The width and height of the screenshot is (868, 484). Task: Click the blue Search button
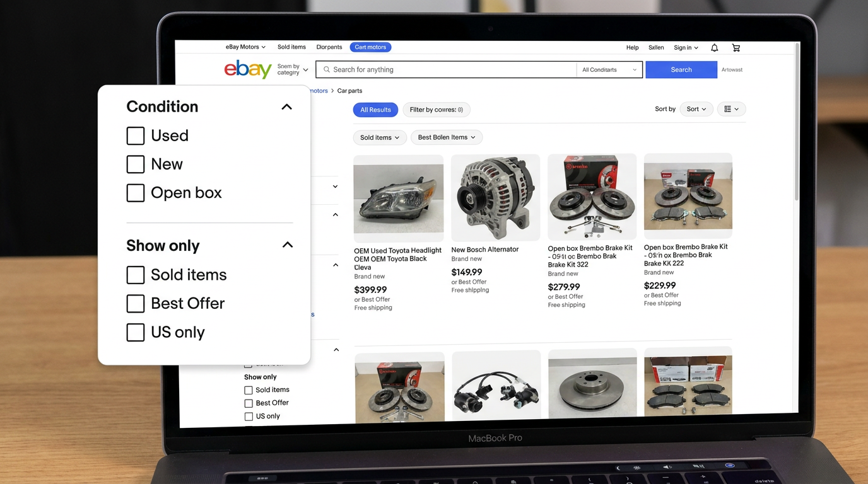pyautogui.click(x=681, y=70)
